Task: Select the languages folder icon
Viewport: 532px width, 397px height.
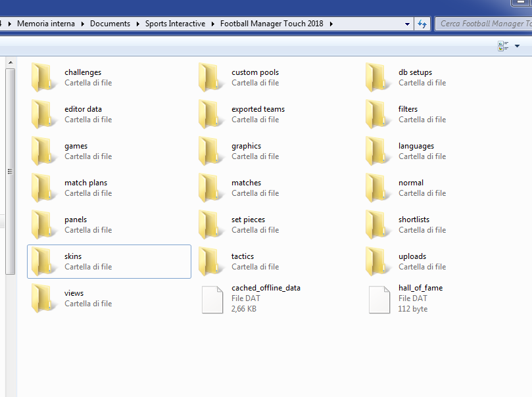Action: [x=377, y=151]
